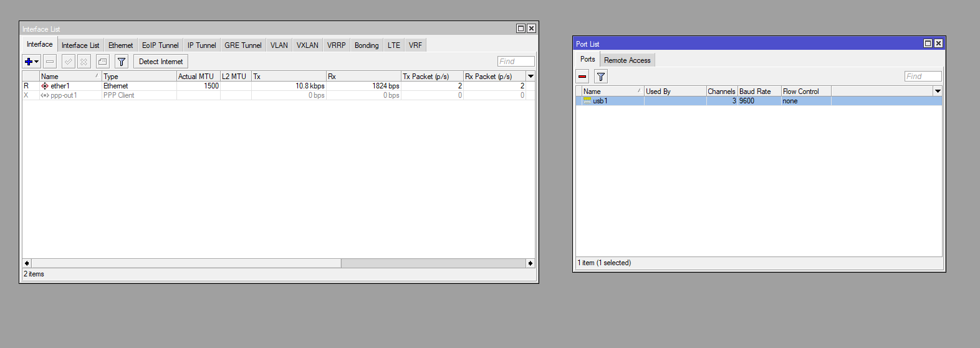This screenshot has width=980, height=348.
Task: Click the Detect Internet button
Action: point(161,61)
